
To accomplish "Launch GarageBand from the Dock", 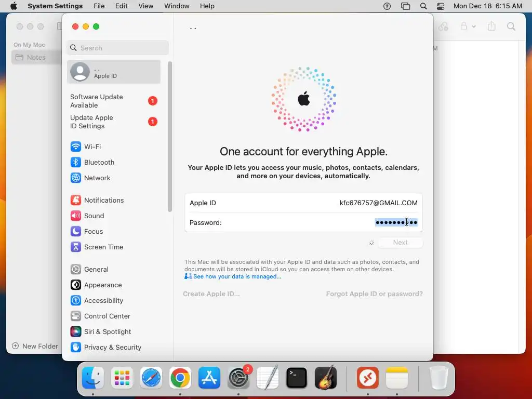I will [x=326, y=378].
